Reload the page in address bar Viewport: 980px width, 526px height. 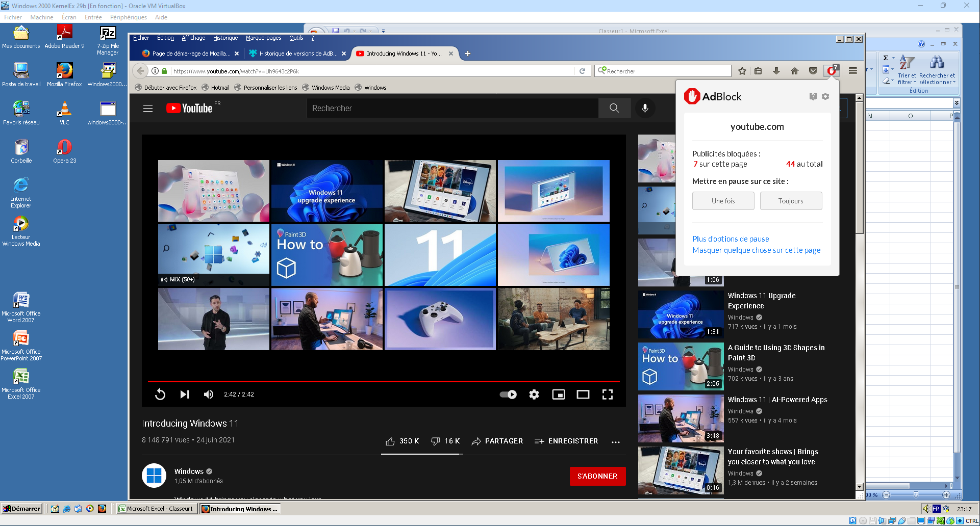582,71
